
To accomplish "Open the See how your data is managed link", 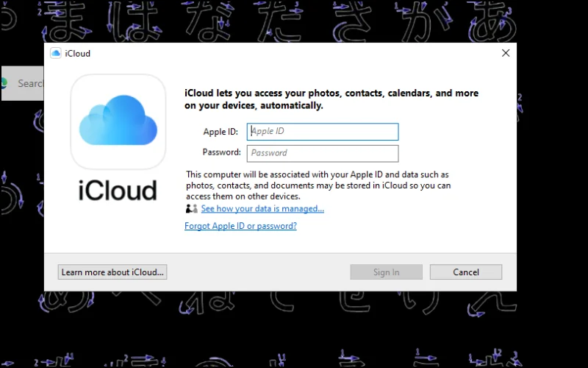I will click(x=262, y=208).
